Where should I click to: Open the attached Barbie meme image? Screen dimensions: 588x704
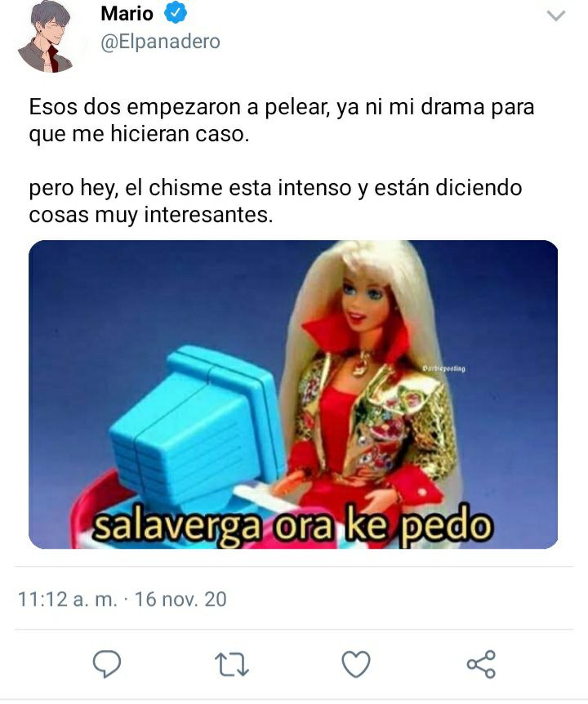pos(293,394)
